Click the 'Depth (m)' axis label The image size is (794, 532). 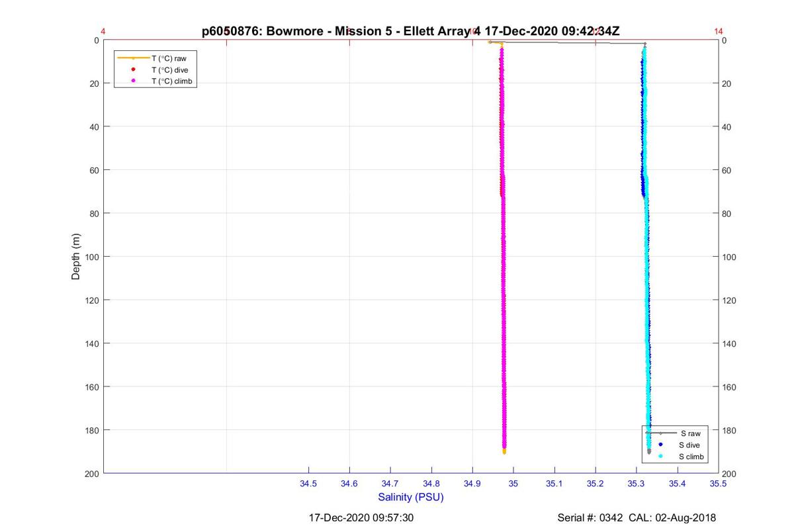pos(75,257)
